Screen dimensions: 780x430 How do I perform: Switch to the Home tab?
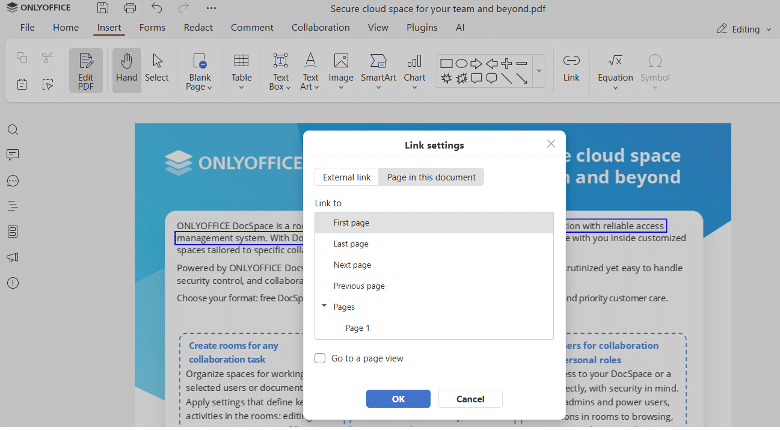tap(66, 28)
